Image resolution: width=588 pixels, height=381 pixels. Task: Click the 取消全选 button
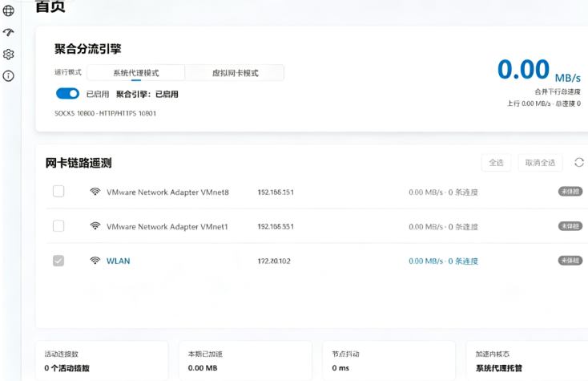[x=540, y=163]
